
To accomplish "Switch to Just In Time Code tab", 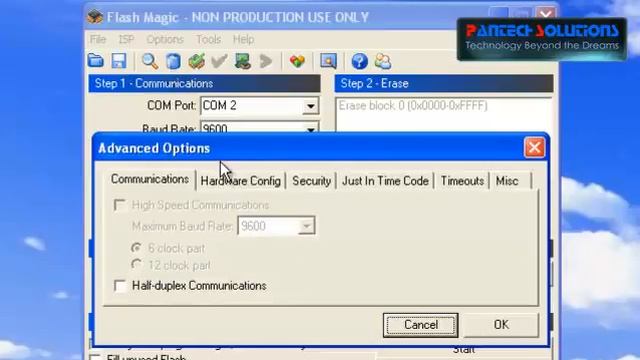I will coord(385,181).
